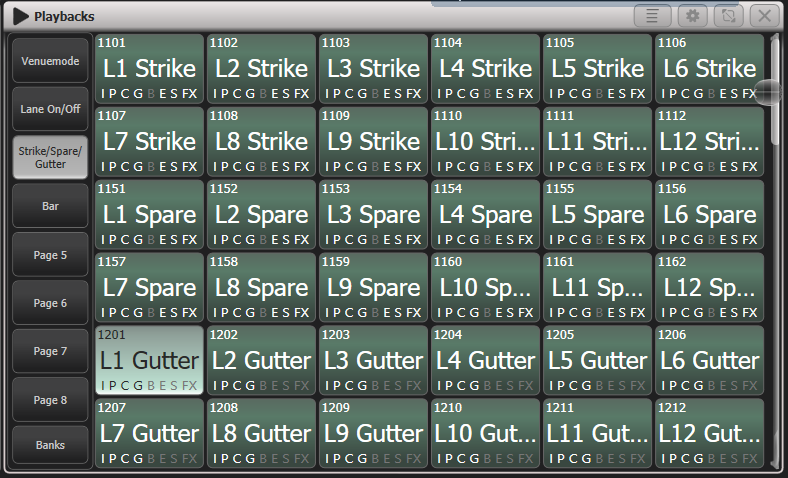Trigger playback 1212 L12 Gutter

[x=710, y=433]
